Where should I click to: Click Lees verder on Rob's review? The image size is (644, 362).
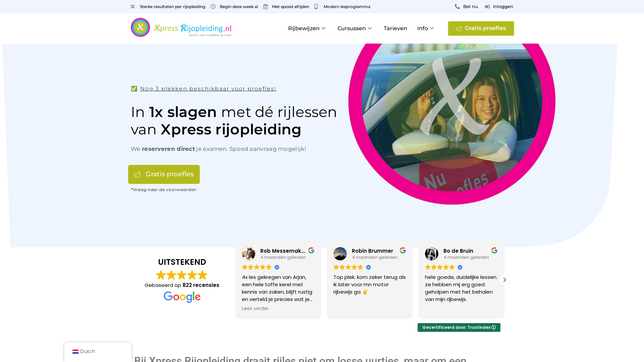[x=255, y=308]
